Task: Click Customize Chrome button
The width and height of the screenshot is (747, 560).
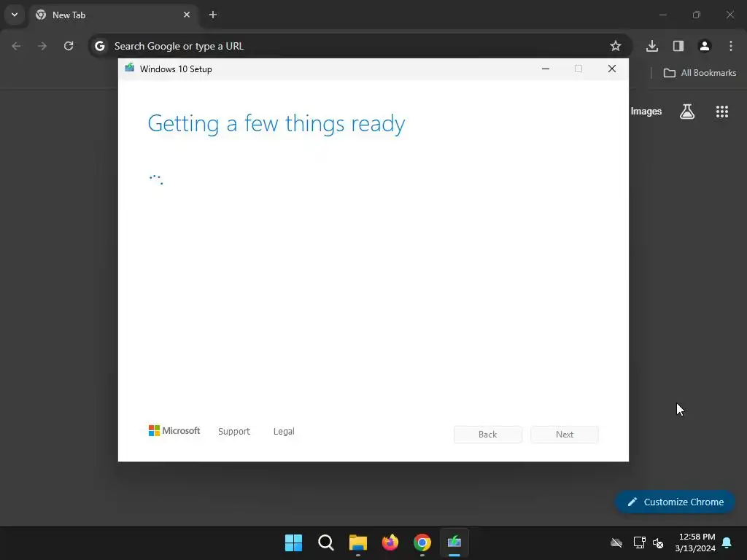Action: tap(675, 502)
